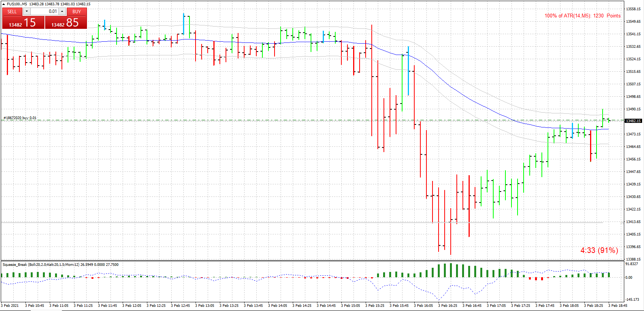Click the '3 Feb 12:45' time label
Viewport: 644px width, 311px height.
click(180, 305)
